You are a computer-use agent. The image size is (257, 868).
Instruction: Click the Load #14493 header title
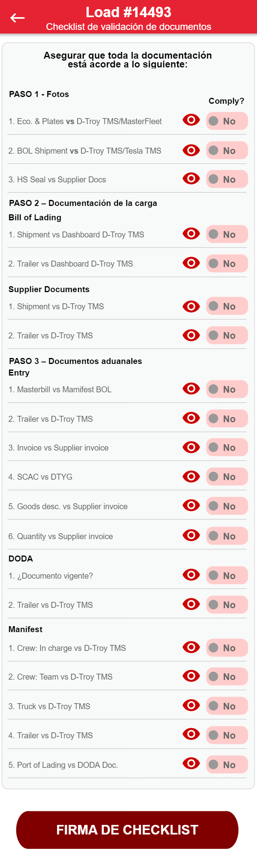tap(128, 12)
